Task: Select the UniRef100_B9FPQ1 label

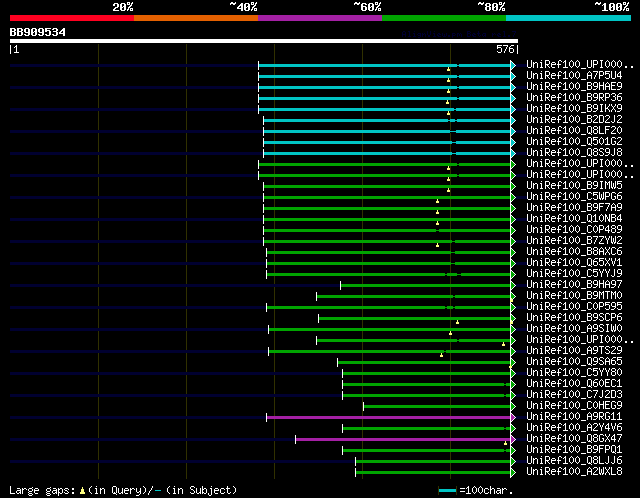Action: 574,450
